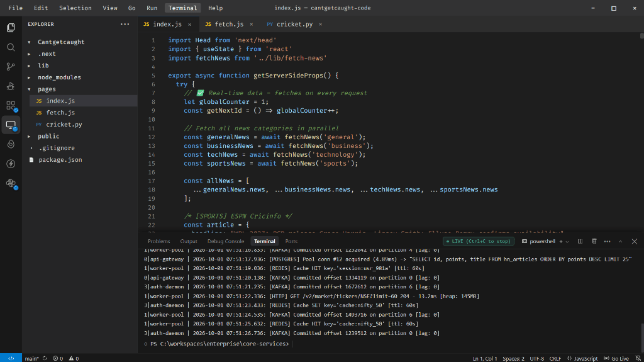The height and width of the screenshot is (362, 644).
Task: Close the terminal panel
Action: pyautogui.click(x=634, y=242)
